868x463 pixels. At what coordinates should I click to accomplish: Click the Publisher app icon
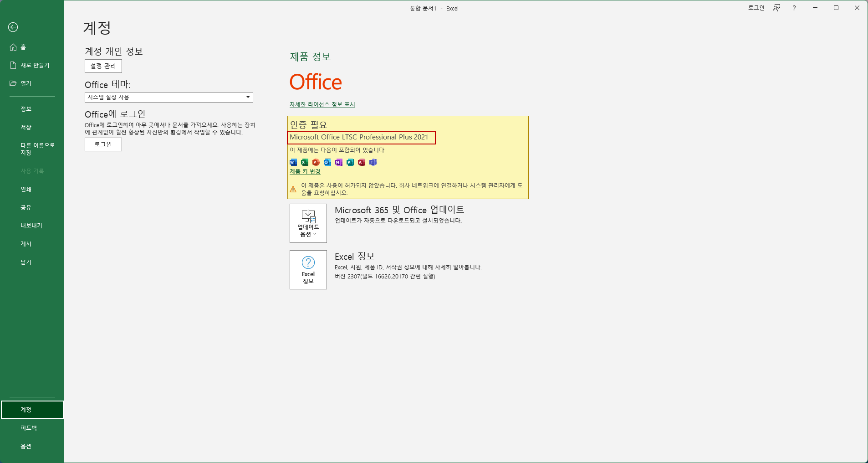(x=350, y=162)
